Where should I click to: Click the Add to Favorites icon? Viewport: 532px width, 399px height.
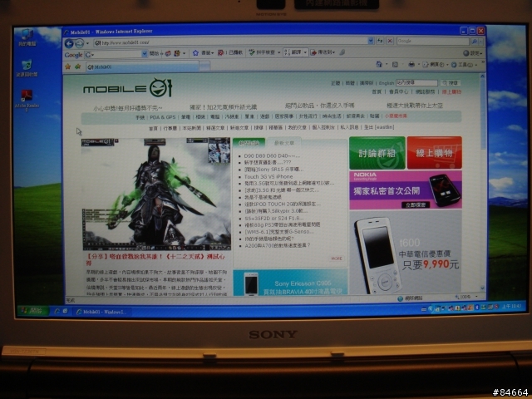coord(77,66)
